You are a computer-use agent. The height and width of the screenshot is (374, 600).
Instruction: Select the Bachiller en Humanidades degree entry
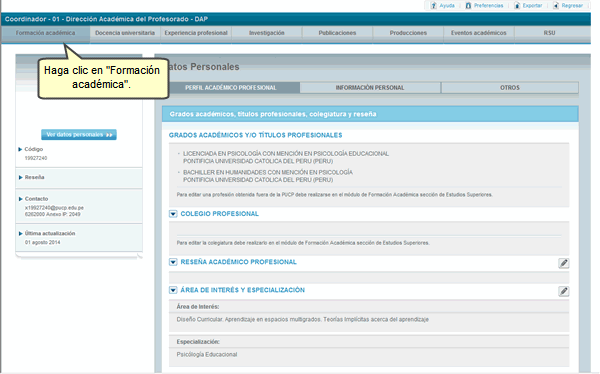click(267, 176)
